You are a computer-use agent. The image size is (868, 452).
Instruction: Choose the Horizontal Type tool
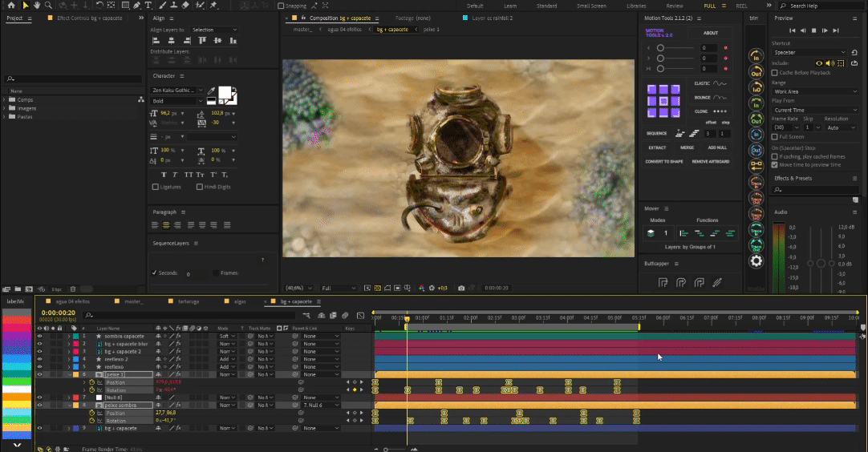click(x=148, y=6)
